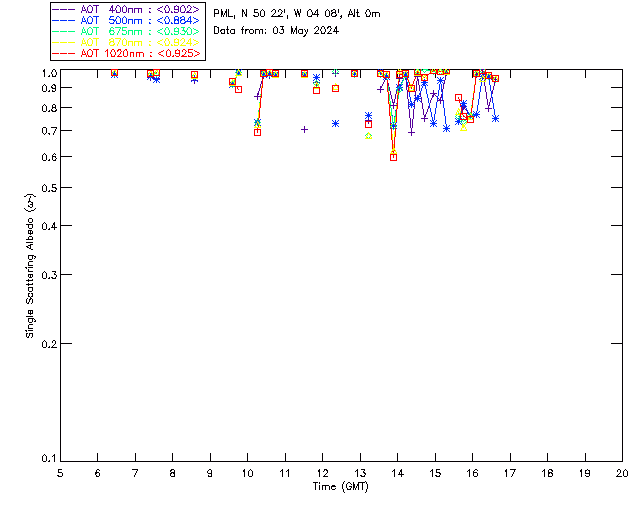This screenshot has height=512, width=640.
Task: Click the station text 'PML, N 50 22', W 04 08', Alt 0m'
Action: point(297,14)
